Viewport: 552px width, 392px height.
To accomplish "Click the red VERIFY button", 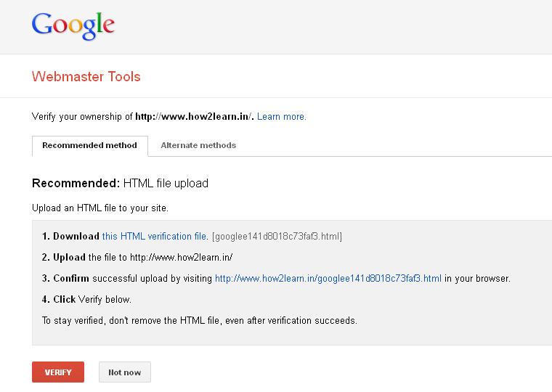I will point(58,372).
